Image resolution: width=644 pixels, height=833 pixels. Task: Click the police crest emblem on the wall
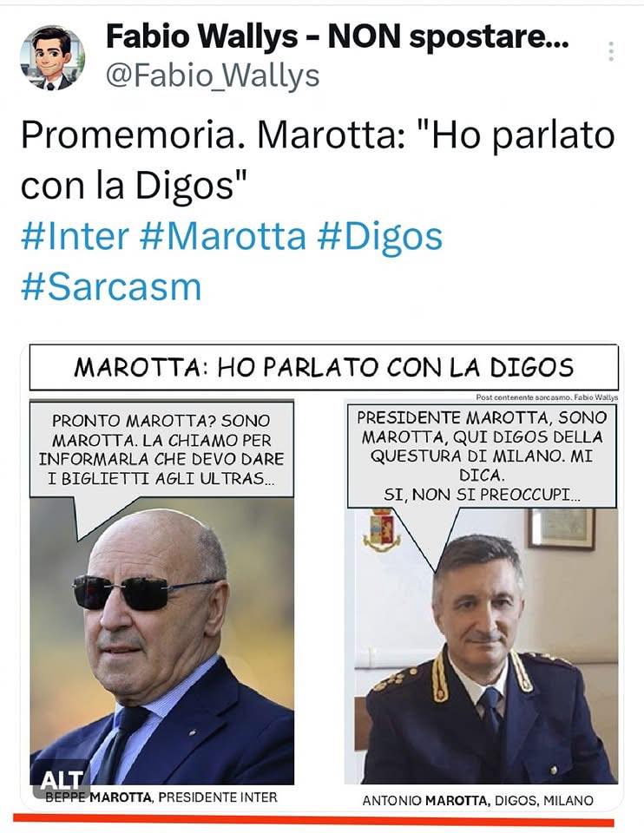point(382,529)
